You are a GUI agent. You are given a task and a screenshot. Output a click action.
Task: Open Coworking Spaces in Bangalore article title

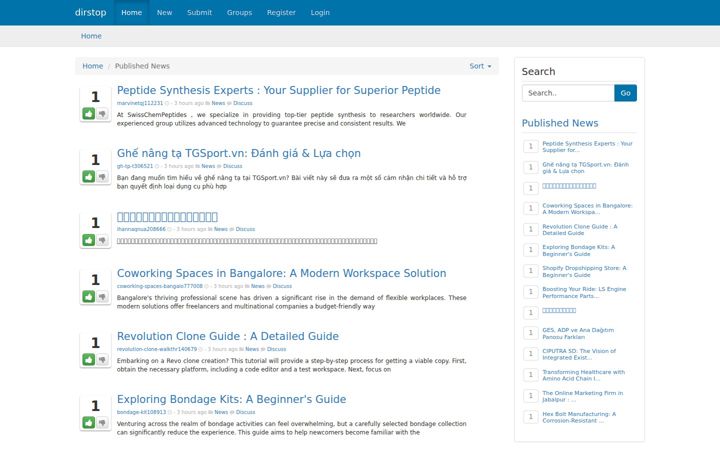pos(281,273)
